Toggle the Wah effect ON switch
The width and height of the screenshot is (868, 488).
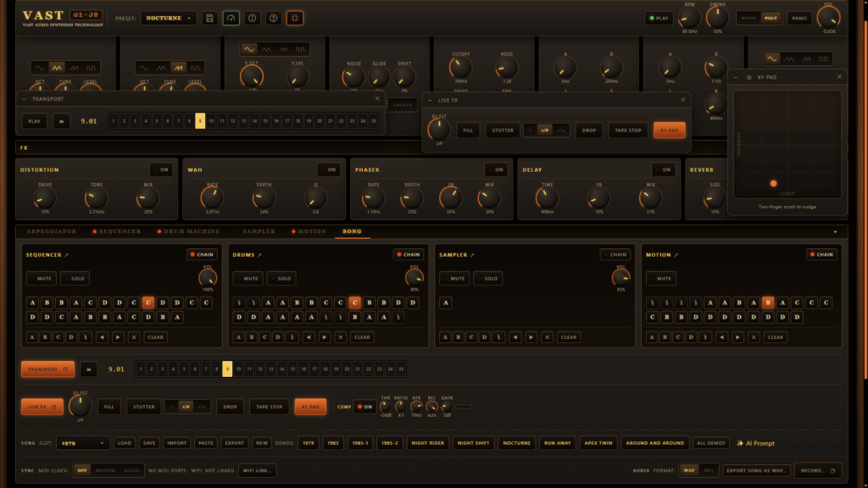click(329, 169)
